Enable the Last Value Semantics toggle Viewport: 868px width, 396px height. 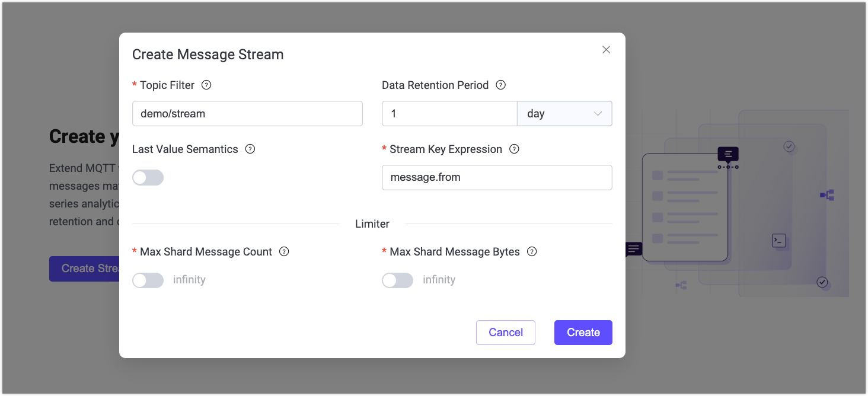click(148, 177)
